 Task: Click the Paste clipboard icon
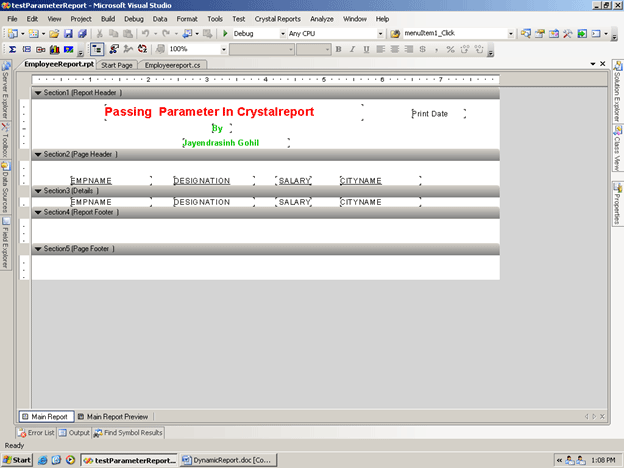127,34
